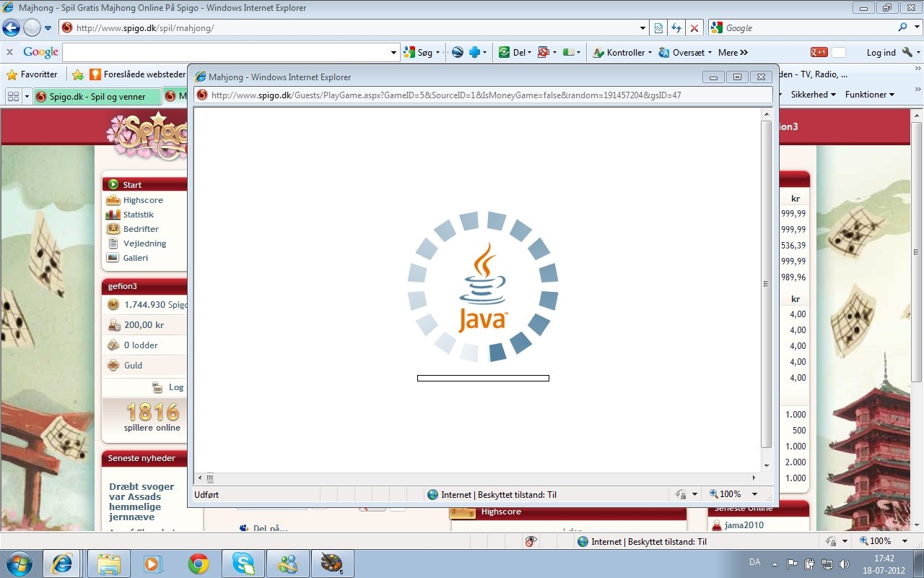Open the Favoritter star panel
The image size is (924, 578).
[32, 74]
